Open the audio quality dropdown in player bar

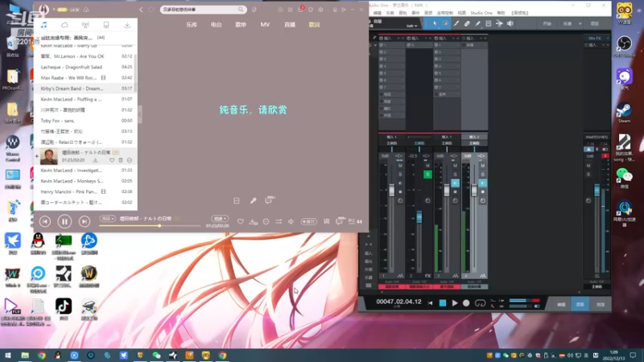pos(107,219)
